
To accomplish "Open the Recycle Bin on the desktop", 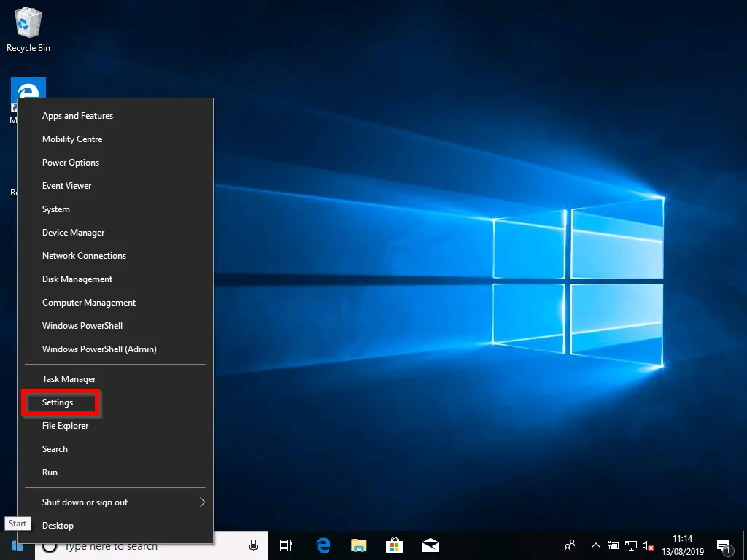I will (x=28, y=26).
